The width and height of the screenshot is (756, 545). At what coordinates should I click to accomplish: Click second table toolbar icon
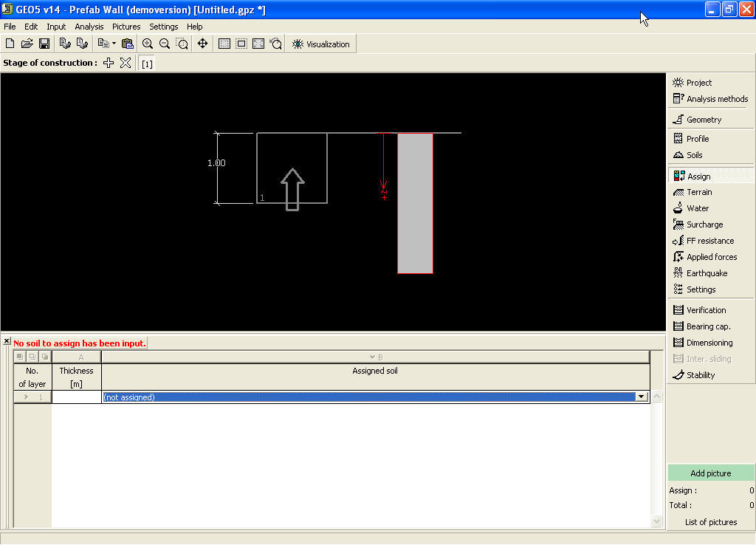click(32, 357)
